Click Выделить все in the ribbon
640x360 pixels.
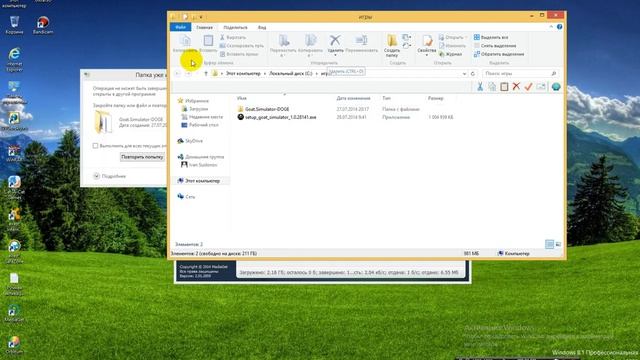pyautogui.click(x=491, y=37)
